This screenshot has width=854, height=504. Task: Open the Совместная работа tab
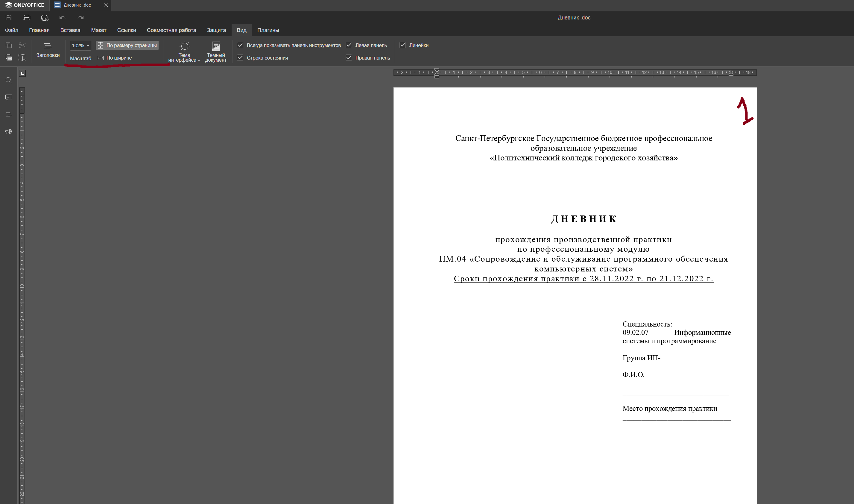tap(171, 30)
